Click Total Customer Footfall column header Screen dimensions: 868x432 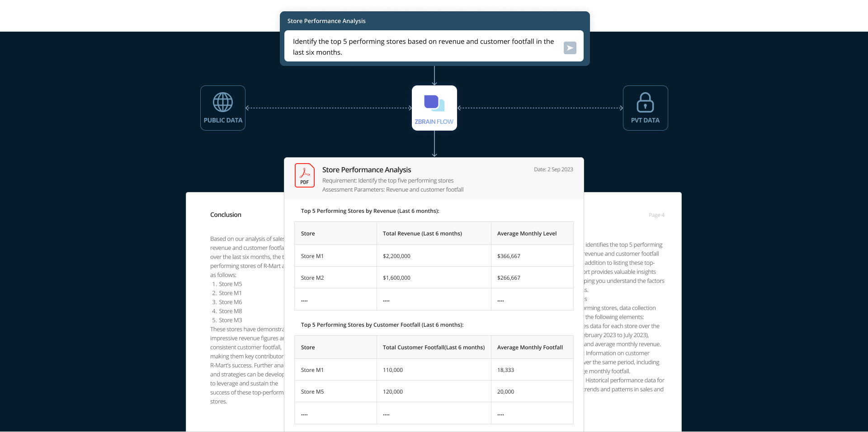434,347
